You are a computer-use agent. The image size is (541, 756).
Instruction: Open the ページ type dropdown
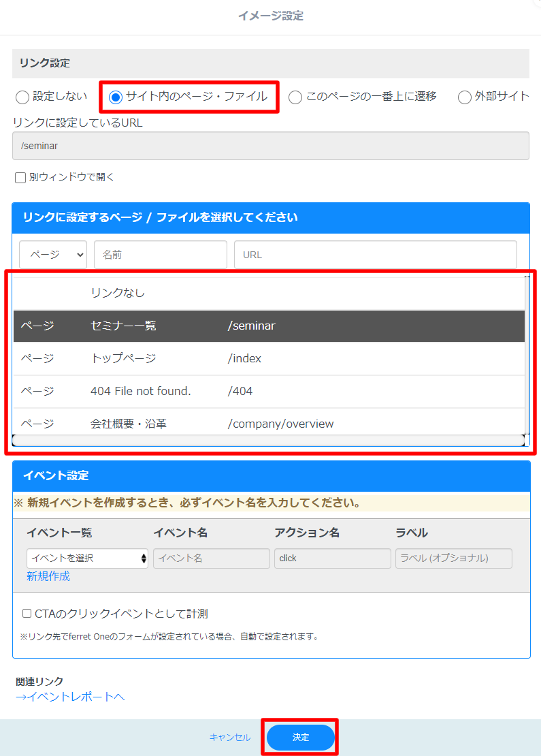point(53,255)
